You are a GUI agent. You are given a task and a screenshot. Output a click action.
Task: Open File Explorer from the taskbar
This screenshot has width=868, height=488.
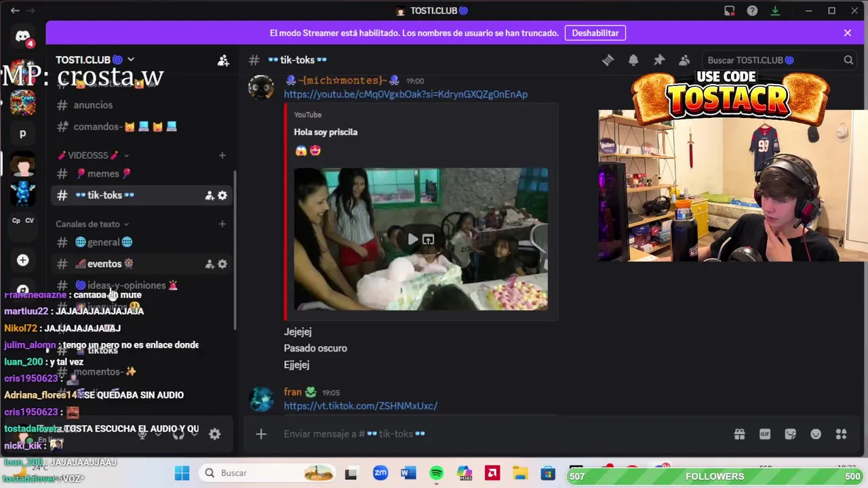pos(519,473)
